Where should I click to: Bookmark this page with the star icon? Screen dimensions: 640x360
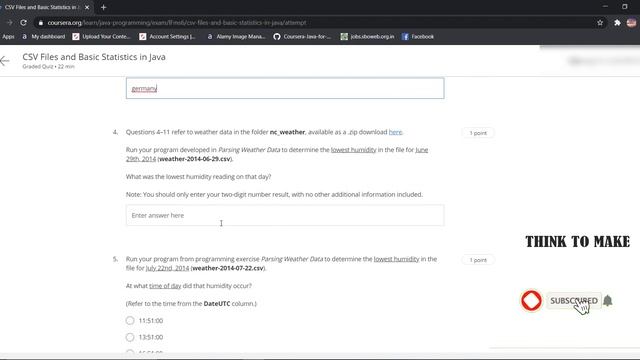pyautogui.click(x=600, y=23)
